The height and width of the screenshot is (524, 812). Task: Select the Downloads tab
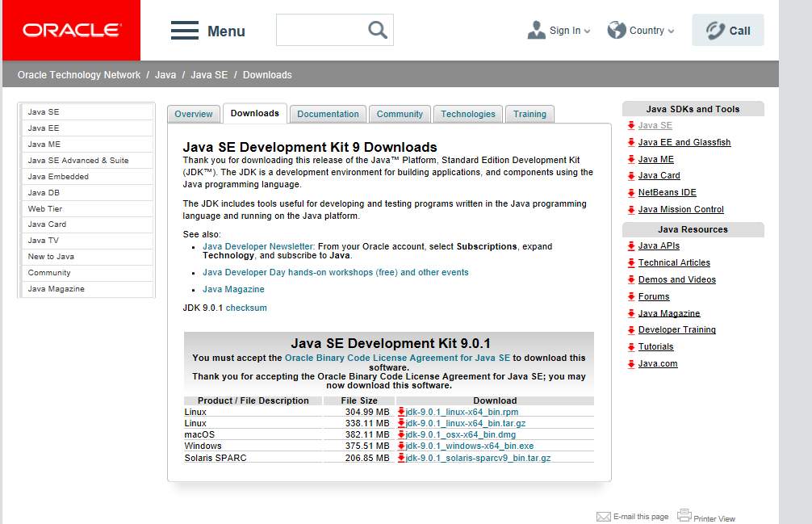255,113
